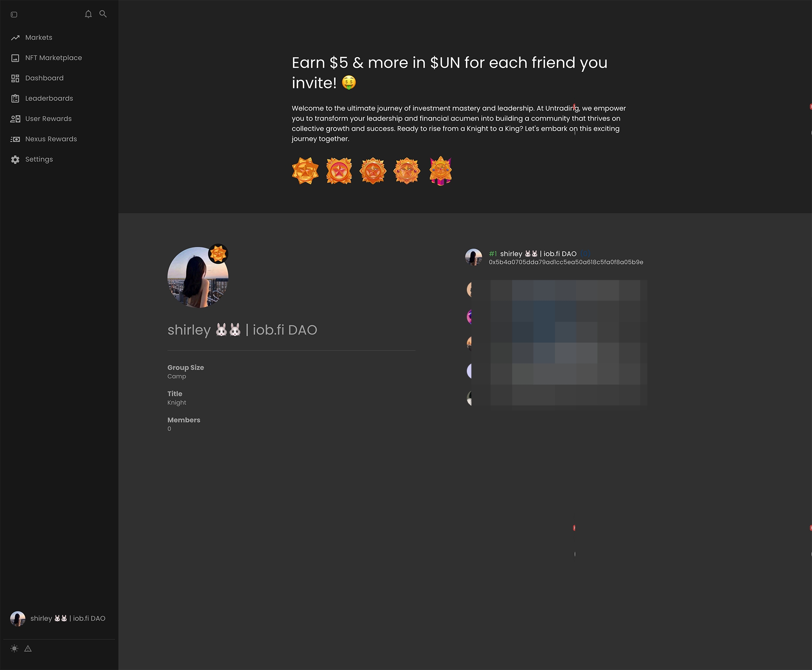
Task: Toggle light/dark theme sun icon
Action: (x=14, y=648)
